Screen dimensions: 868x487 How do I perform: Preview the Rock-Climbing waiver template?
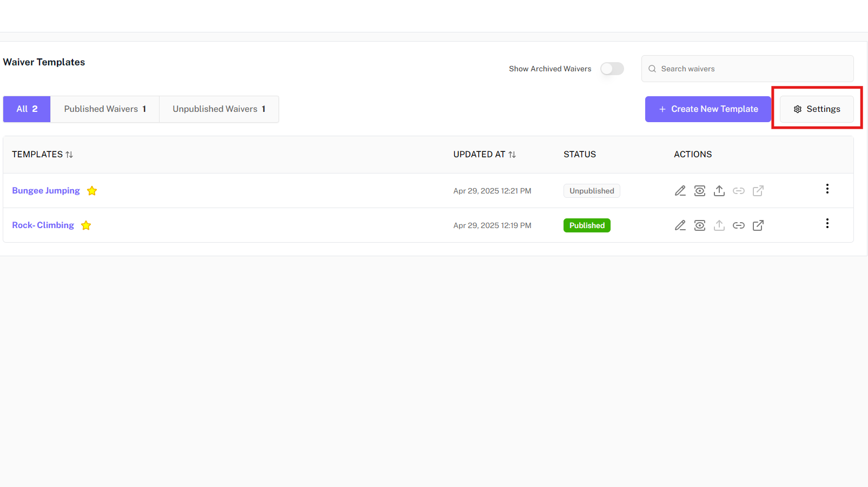click(x=699, y=225)
